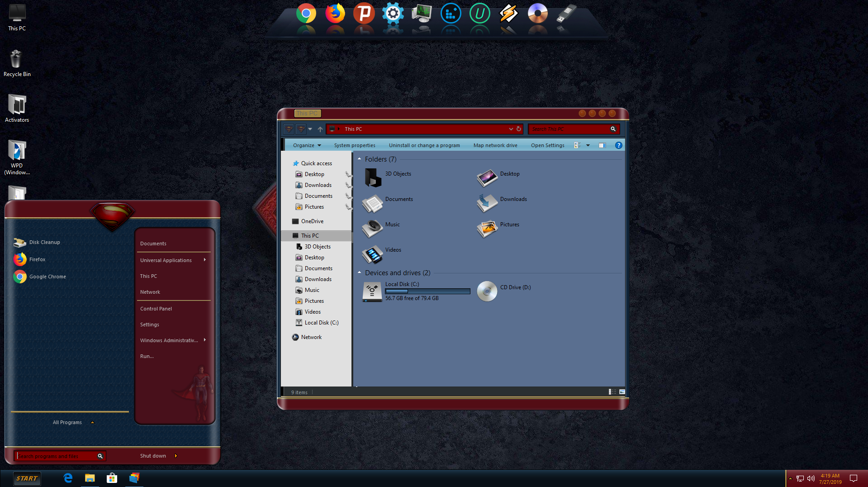Open This PC desktop shortcut

click(17, 18)
